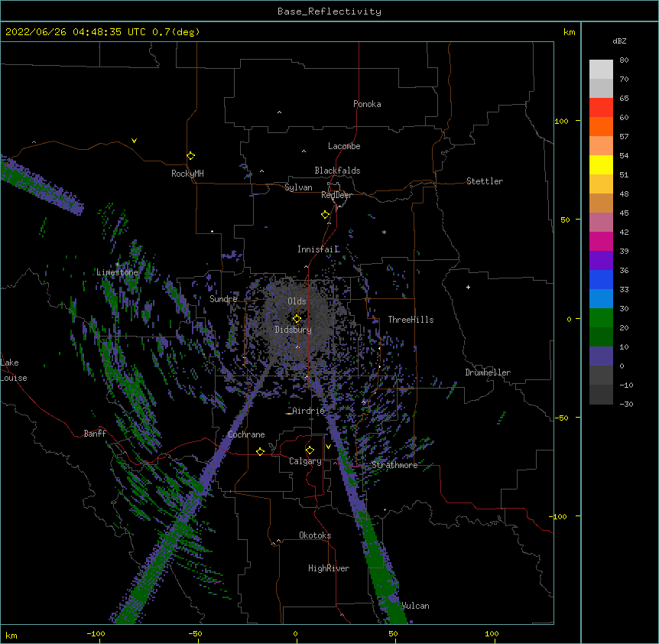Screen dimensions: 659x644
Task: Click the Innisfail city label
Action: click(x=318, y=249)
